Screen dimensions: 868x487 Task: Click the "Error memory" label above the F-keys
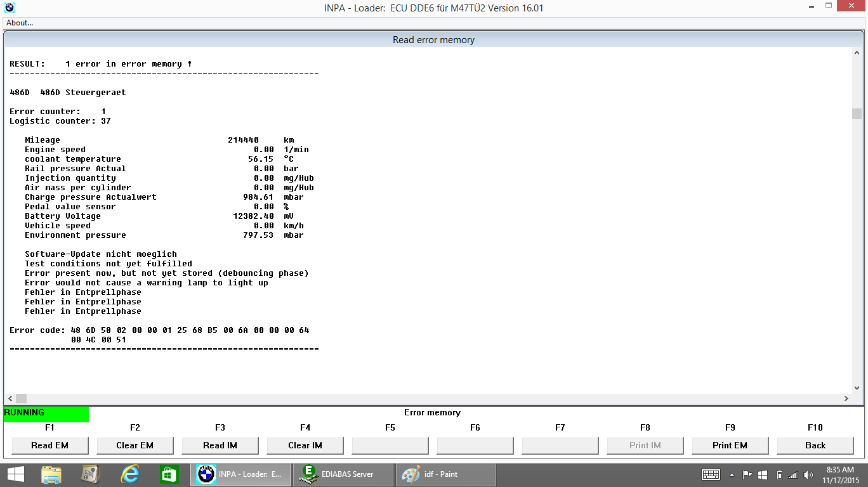pyautogui.click(x=432, y=413)
